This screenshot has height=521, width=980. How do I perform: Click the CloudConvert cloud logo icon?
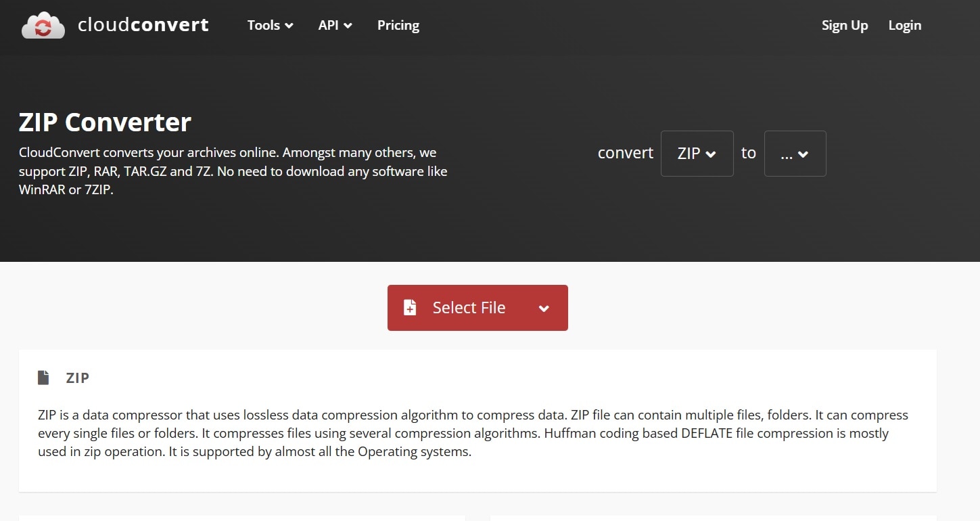tap(43, 25)
